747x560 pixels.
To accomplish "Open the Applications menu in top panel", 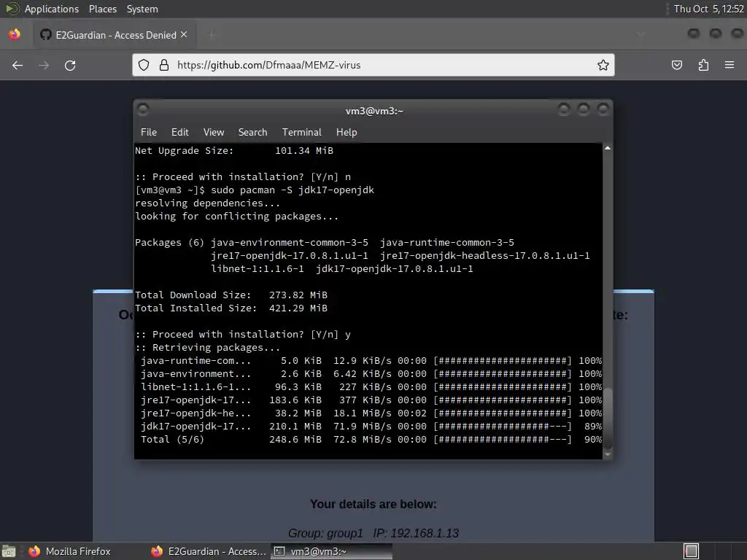I will point(52,9).
